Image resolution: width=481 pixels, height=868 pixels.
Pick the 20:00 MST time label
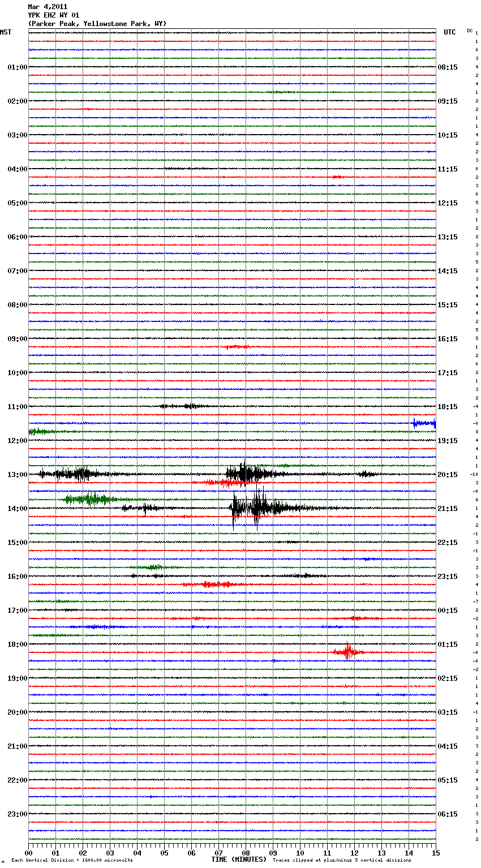pos(18,712)
